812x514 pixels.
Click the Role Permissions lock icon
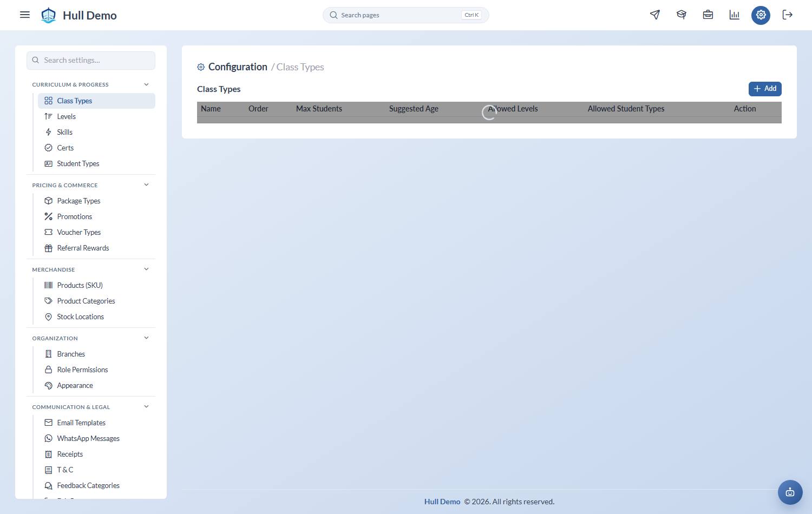coord(48,370)
